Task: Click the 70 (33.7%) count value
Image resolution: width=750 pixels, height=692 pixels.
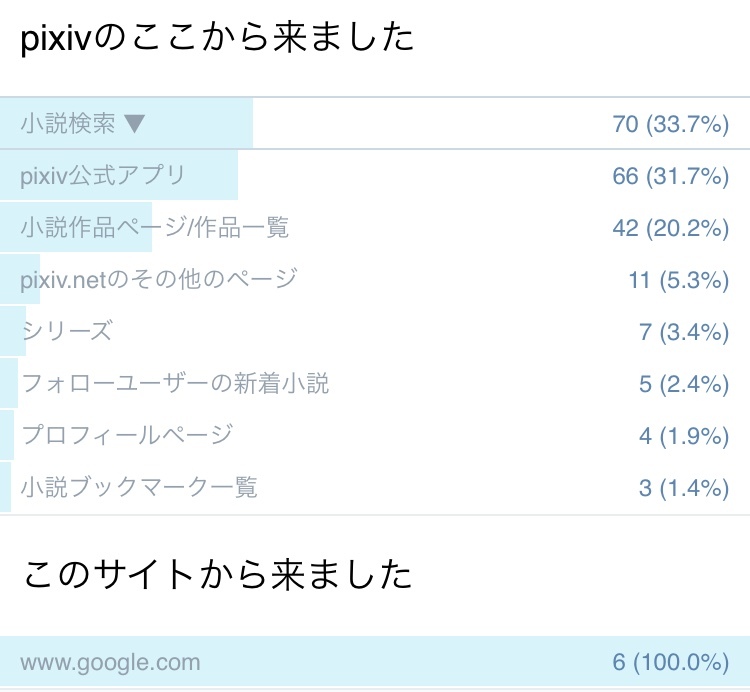Action: point(671,124)
